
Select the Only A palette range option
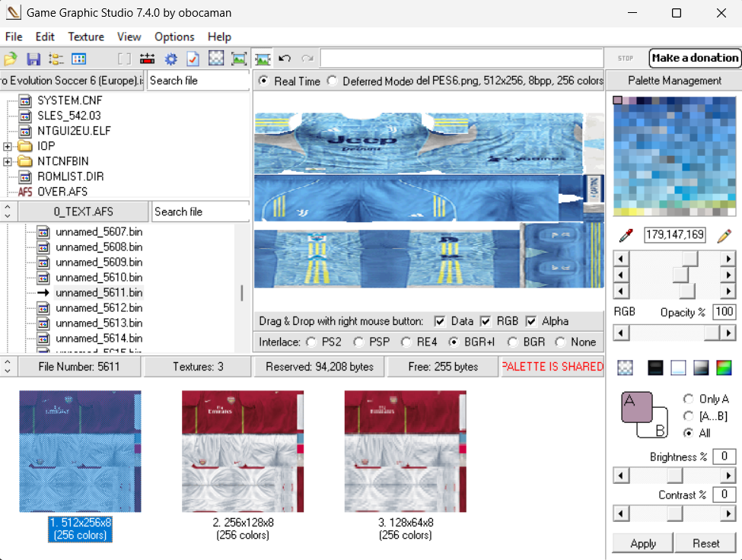(x=689, y=399)
